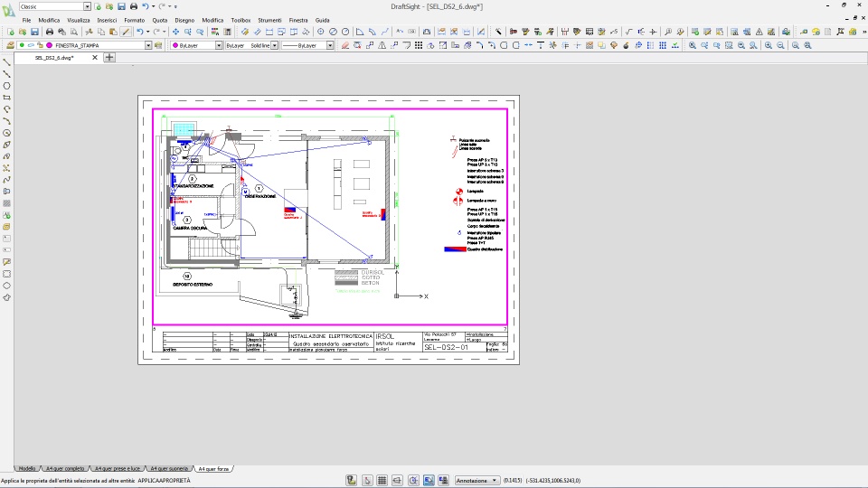Click the Undo arrow in the standard toolbar
The image size is (868, 488).
[x=140, y=32]
